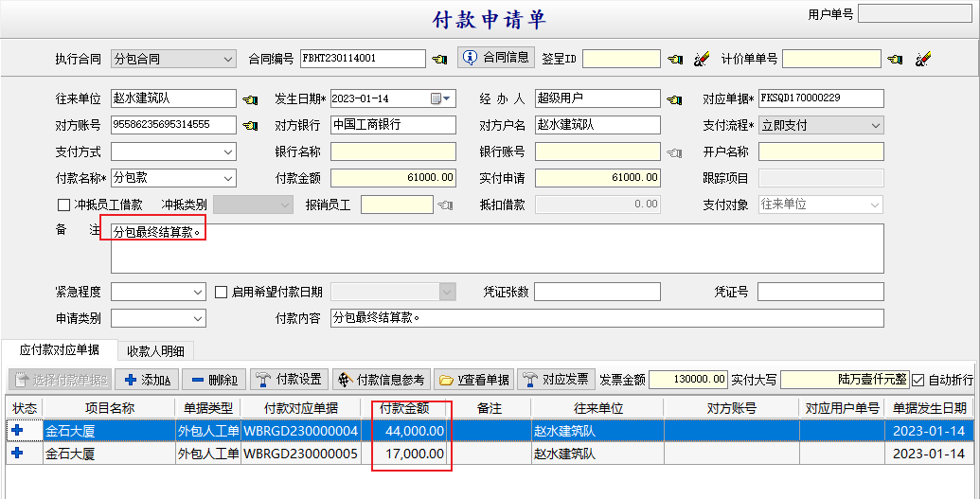980x499 pixels.
Task: Click into the 备注 text area
Action: [x=496, y=249]
